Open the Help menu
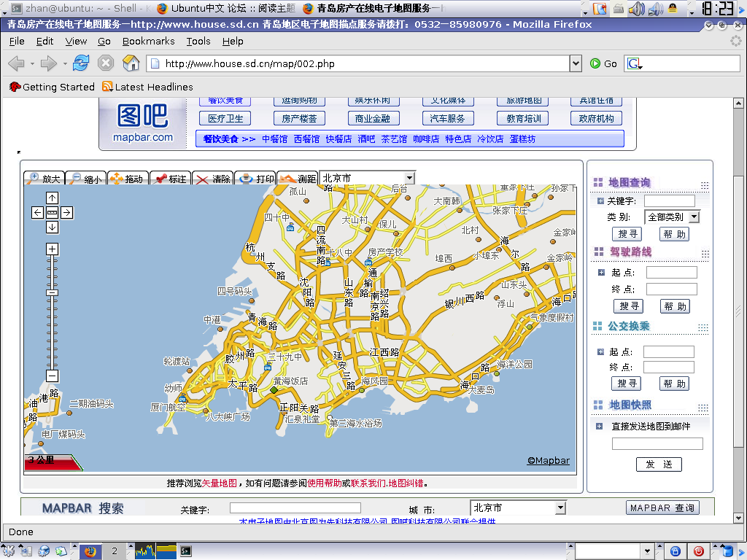 point(233,42)
